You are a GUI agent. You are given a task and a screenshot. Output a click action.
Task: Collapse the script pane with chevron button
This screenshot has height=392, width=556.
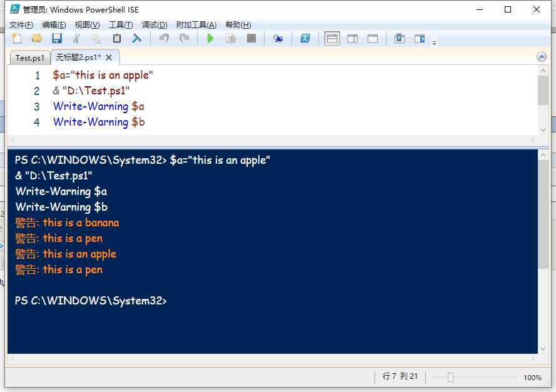[x=542, y=57]
